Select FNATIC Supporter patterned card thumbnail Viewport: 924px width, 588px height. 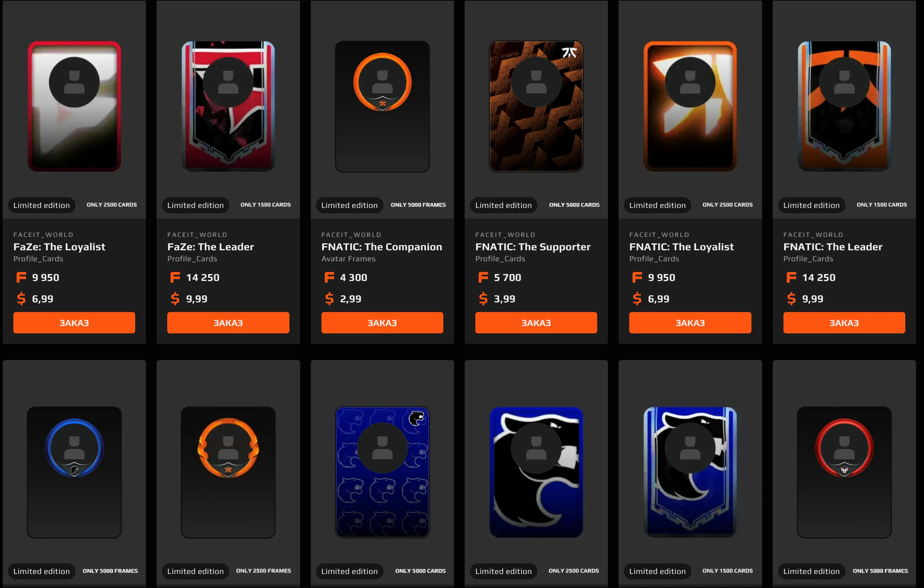pyautogui.click(x=536, y=106)
